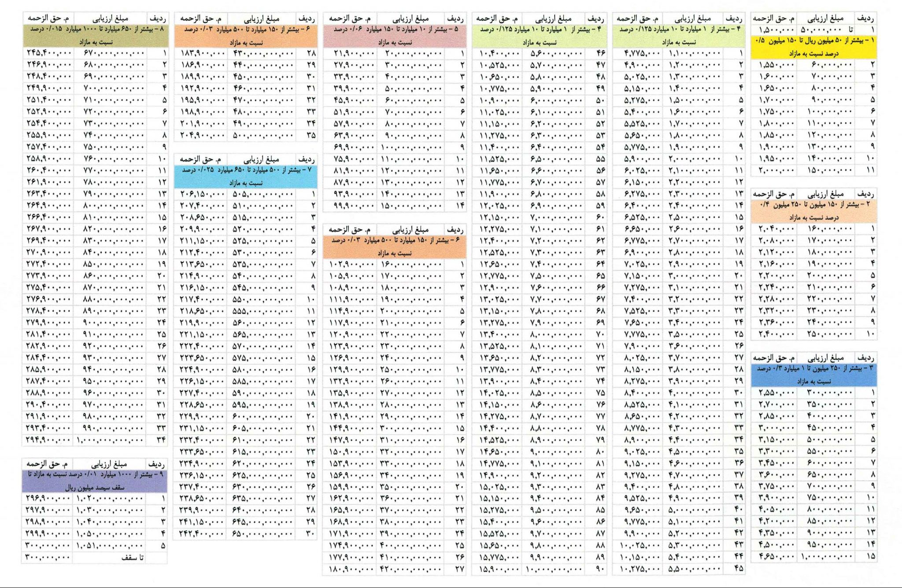Click the amount «۴۲۰,۰۰۰,۰۰۰,۰۰۰»
Image resolution: width=902 pixels, height=588 pixels.
click(x=410, y=569)
